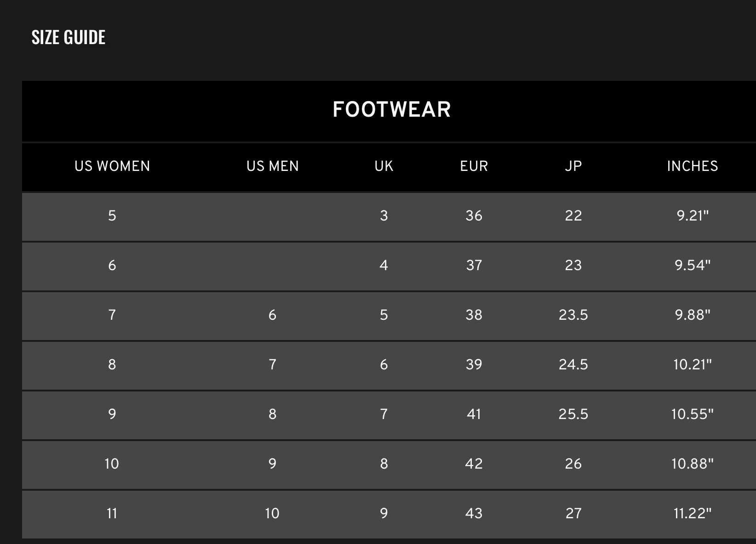Click the INCHES column header
This screenshot has height=544, width=756.
coord(693,166)
